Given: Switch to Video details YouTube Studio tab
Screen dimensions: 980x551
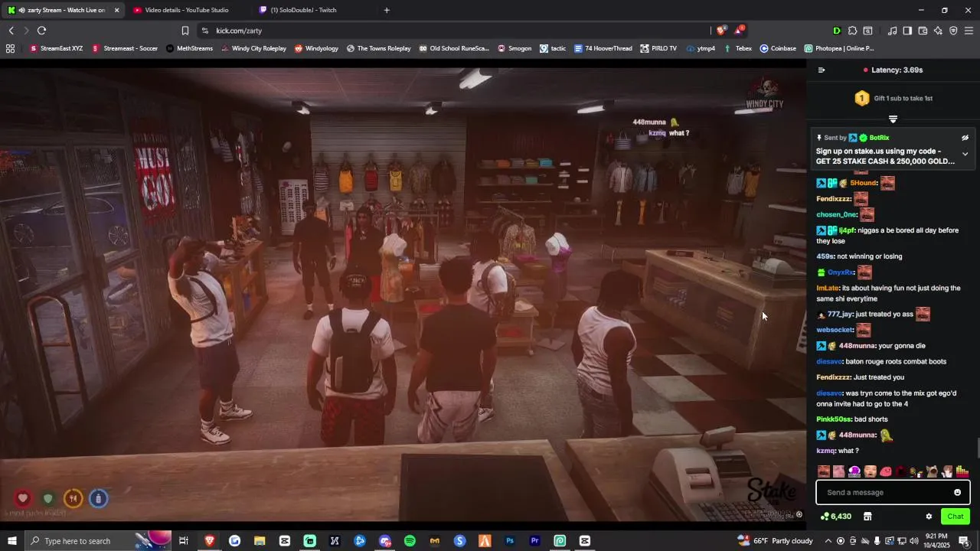Looking at the screenshot, I should (x=187, y=10).
